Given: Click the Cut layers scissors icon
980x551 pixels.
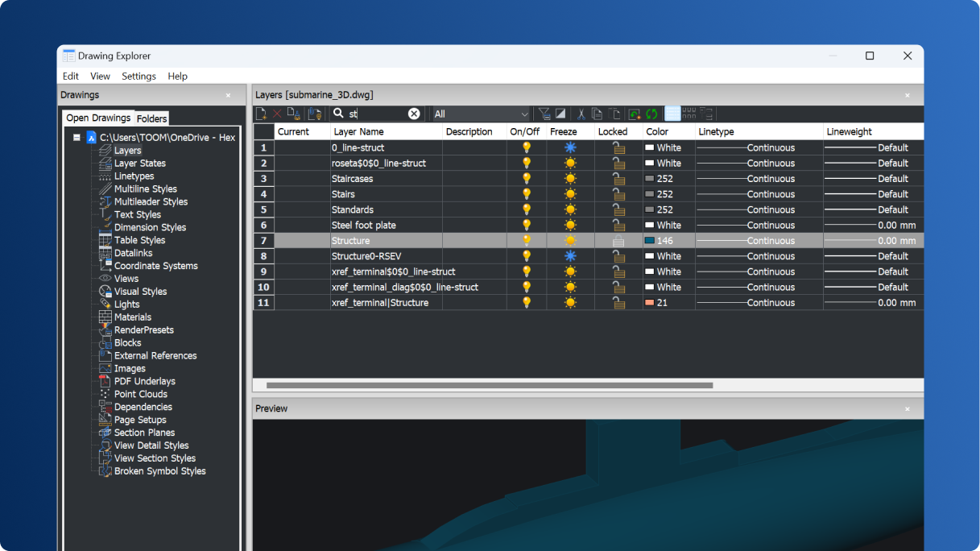Looking at the screenshot, I should [581, 114].
